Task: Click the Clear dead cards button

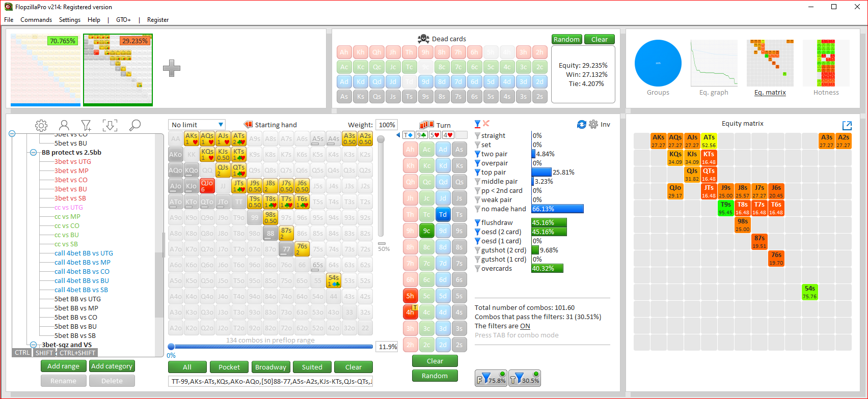Action: [x=600, y=39]
